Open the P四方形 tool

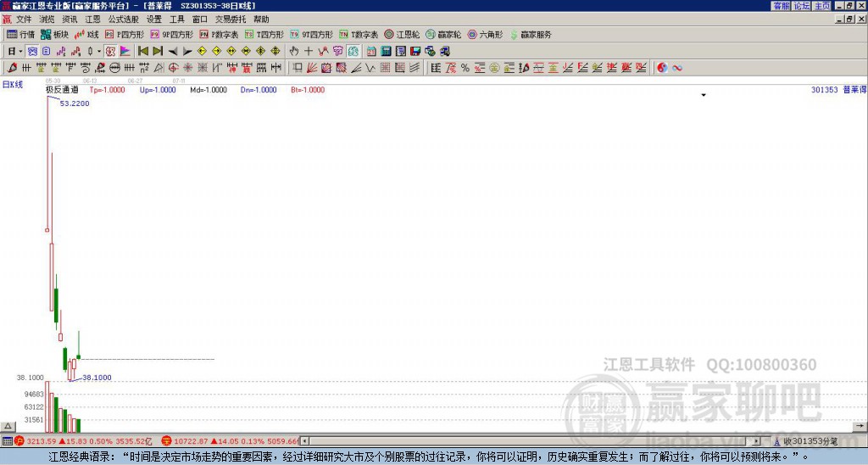(125, 34)
